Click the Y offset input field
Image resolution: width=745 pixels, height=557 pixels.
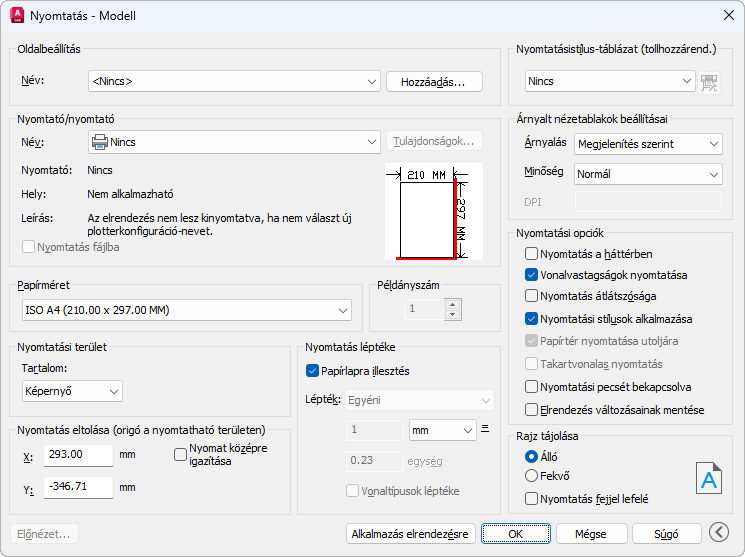tap(78, 487)
